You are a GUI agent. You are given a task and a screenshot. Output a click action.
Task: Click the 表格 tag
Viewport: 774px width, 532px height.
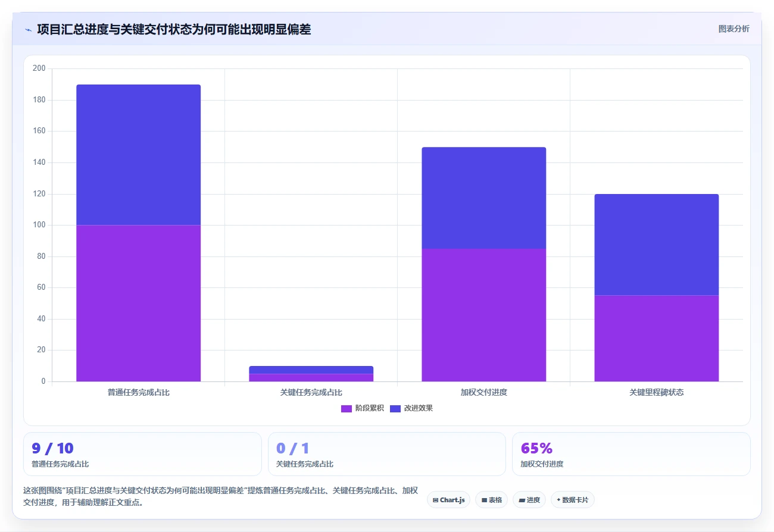491,500
